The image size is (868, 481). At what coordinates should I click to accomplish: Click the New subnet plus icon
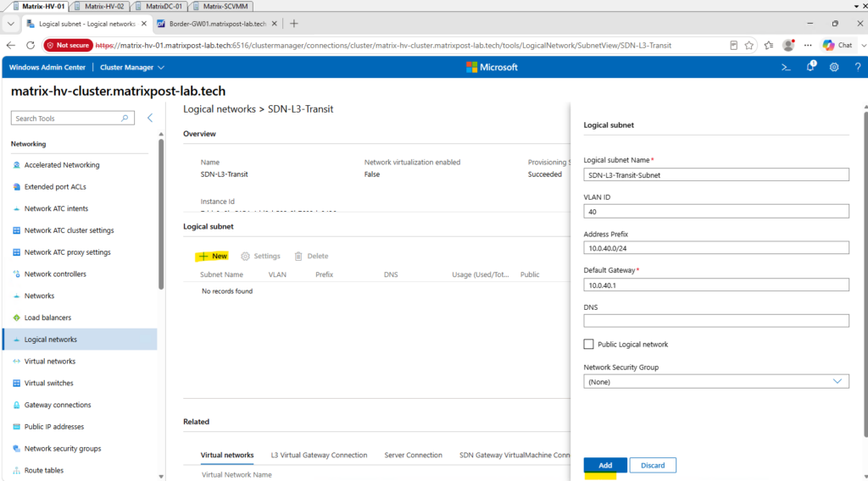click(x=203, y=256)
